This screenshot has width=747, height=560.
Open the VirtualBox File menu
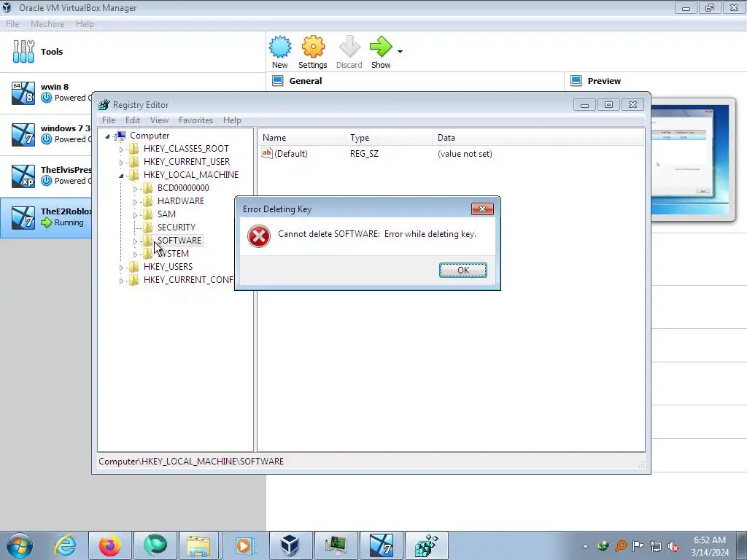[12, 24]
